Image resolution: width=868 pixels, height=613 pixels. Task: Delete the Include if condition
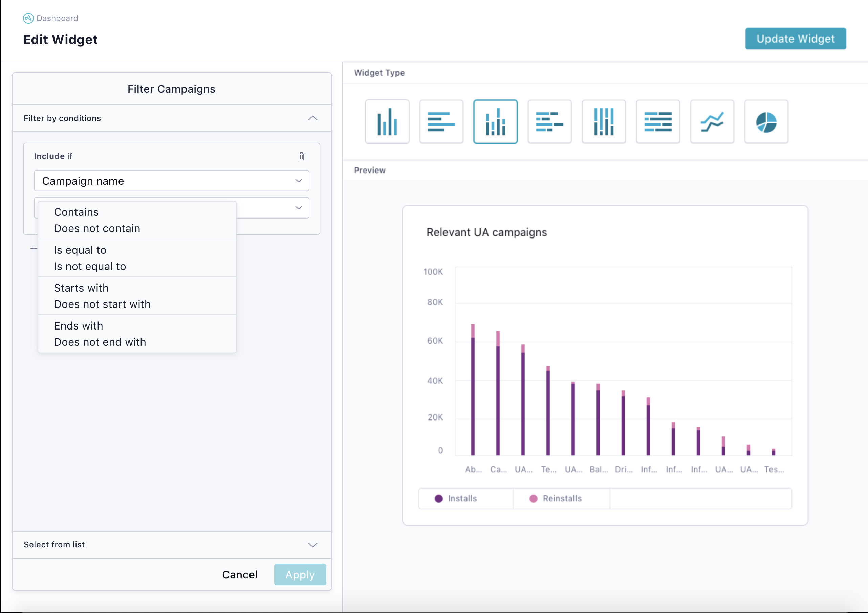pos(301,156)
